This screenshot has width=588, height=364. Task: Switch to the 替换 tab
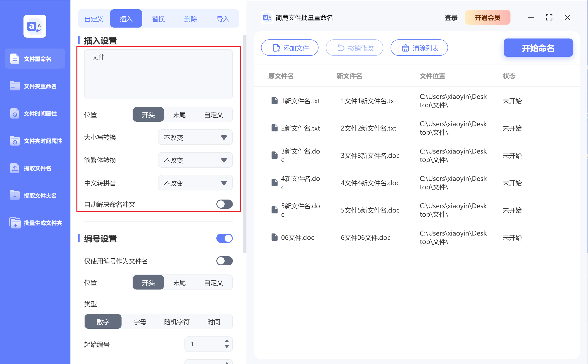click(x=158, y=18)
